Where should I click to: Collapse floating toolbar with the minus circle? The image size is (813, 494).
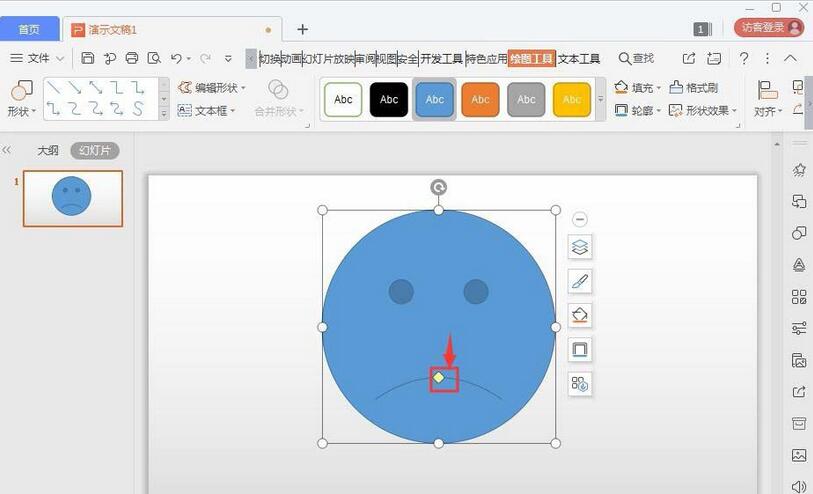coord(580,219)
